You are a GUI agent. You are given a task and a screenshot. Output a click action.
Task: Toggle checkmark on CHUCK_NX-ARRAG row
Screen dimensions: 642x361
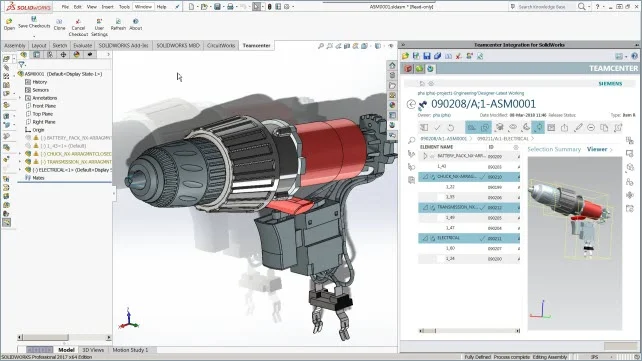[x=482, y=177]
